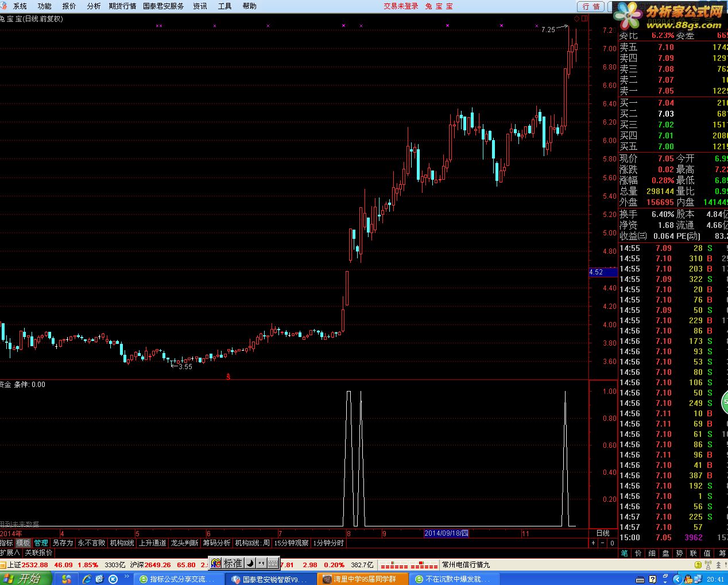The width and height of the screenshot is (728, 585).
Task: Select the 模板 tab
Action: click(24, 543)
